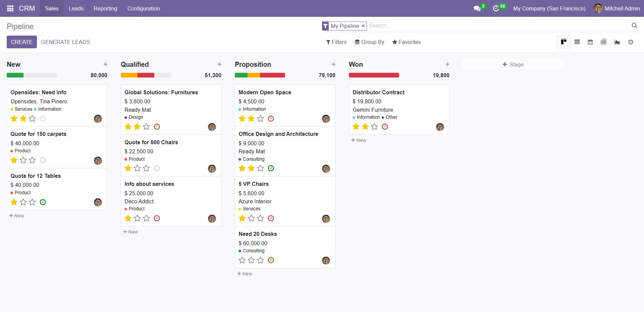Screen dimensions: 644x312
Task: Quick add plus in Won column
Action: pyautogui.click(x=447, y=64)
